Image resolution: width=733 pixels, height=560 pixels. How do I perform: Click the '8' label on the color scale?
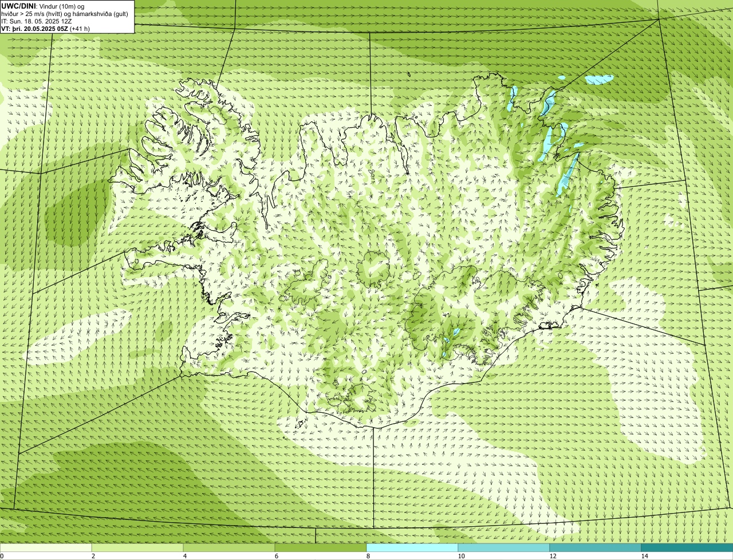pos(368,556)
